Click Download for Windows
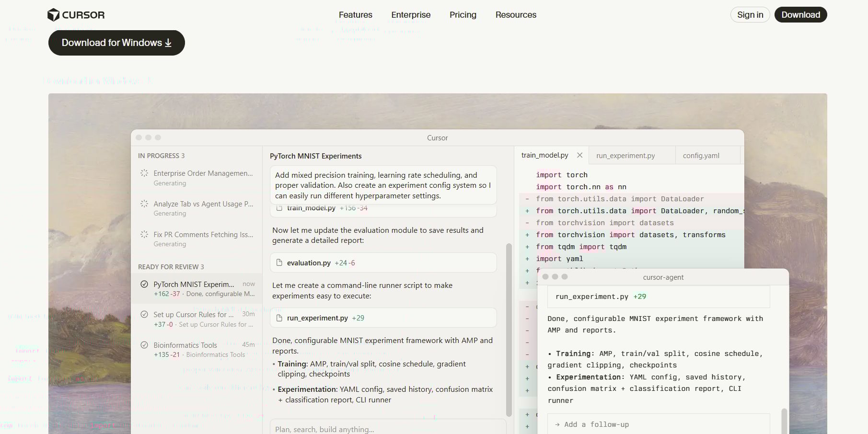Viewport: 868px width, 434px height. [x=116, y=43]
